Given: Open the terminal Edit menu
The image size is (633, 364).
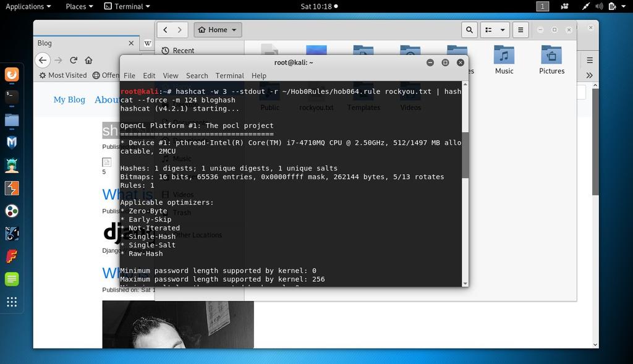Looking at the screenshot, I should point(149,75).
